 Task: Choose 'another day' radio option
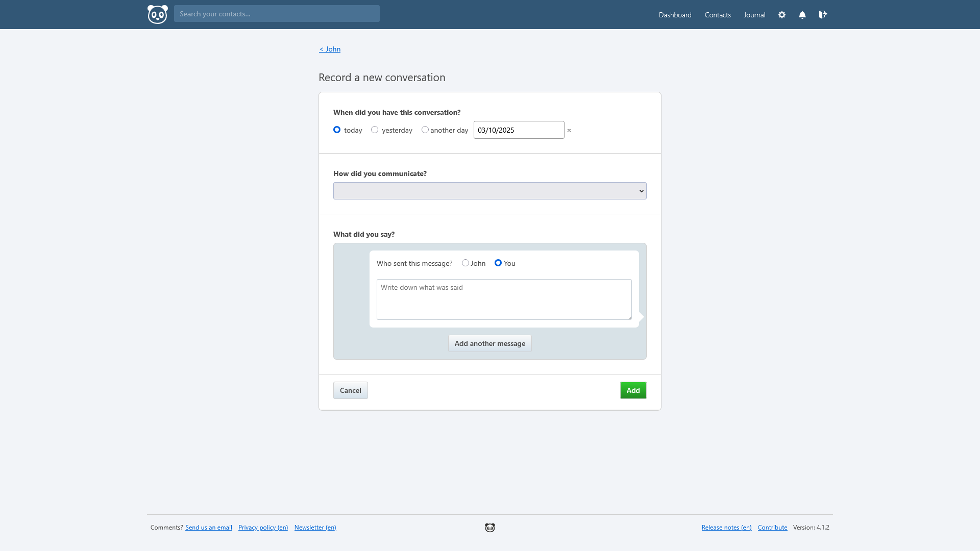(425, 130)
